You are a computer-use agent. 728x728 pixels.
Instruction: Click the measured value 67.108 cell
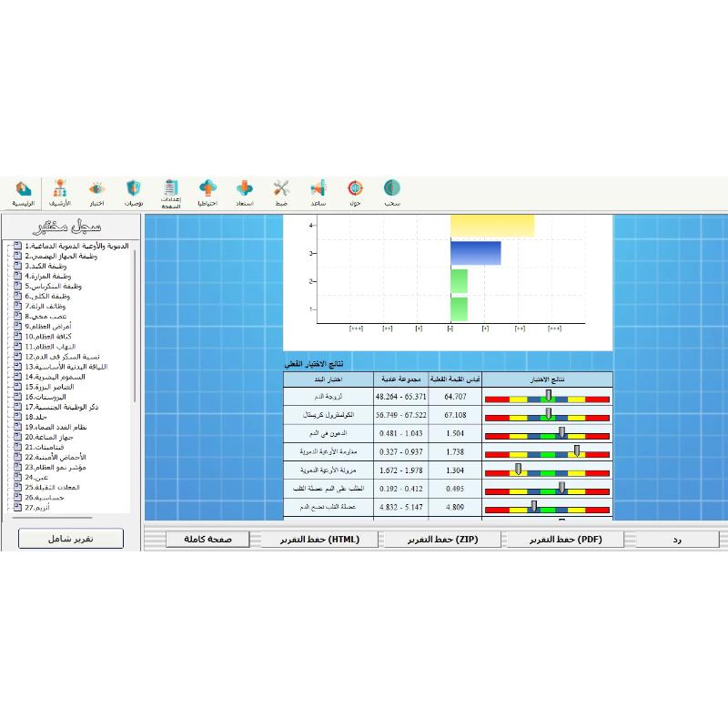tap(455, 415)
